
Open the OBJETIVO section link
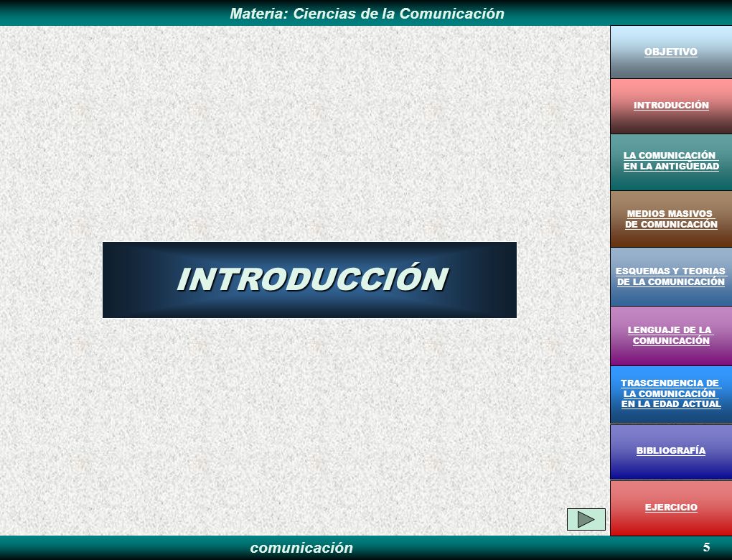671,52
